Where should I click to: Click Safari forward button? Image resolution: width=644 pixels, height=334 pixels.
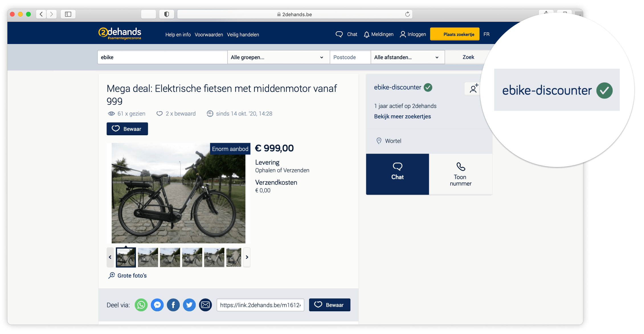click(52, 14)
